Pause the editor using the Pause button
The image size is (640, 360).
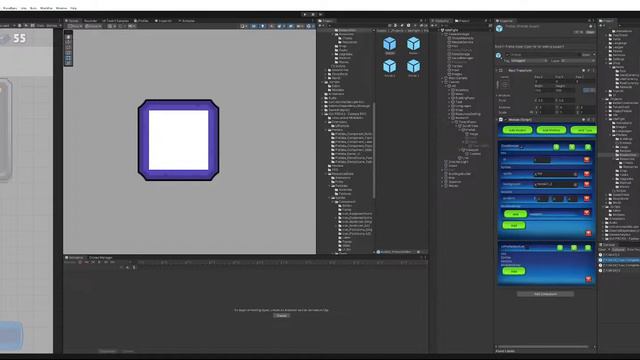313,14
